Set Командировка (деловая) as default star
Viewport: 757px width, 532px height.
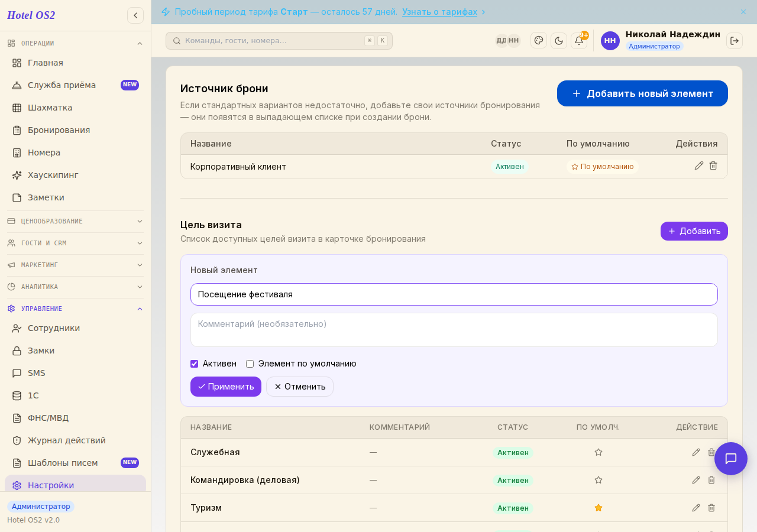[x=599, y=480]
